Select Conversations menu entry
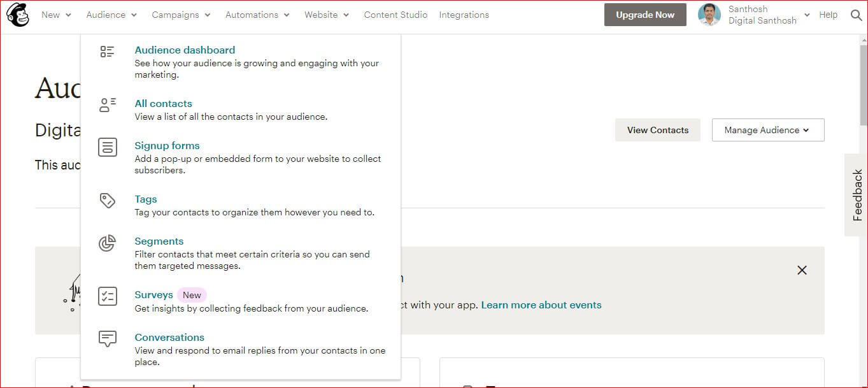868x388 pixels. tap(169, 337)
